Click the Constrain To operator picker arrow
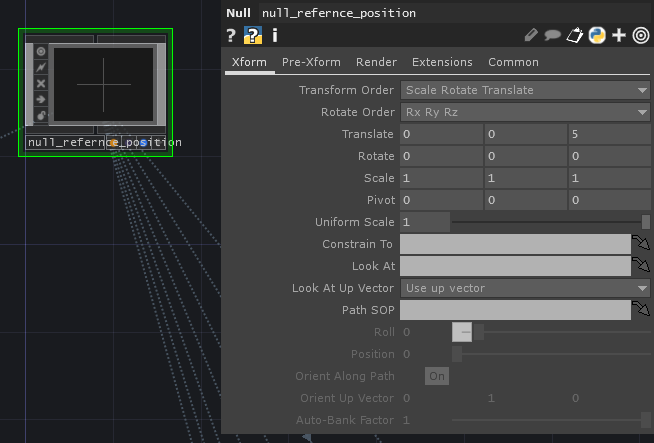Viewport: 654px width, 443px height. (640, 244)
